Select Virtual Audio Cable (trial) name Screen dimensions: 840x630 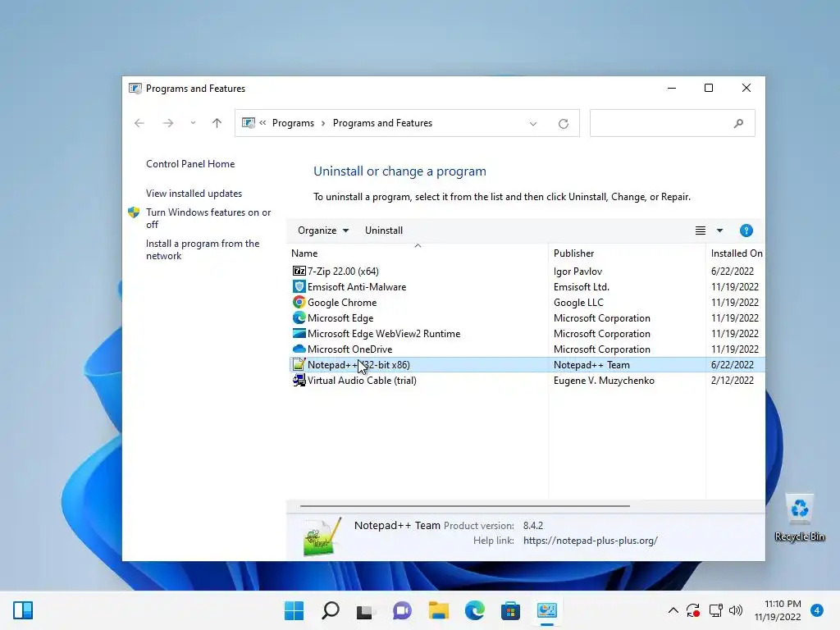pos(362,380)
